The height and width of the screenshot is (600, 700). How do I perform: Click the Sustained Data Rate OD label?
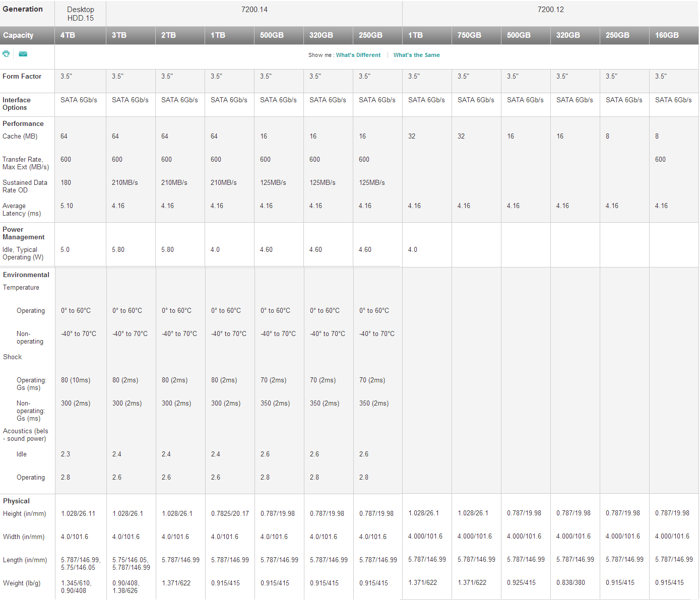coord(25,186)
